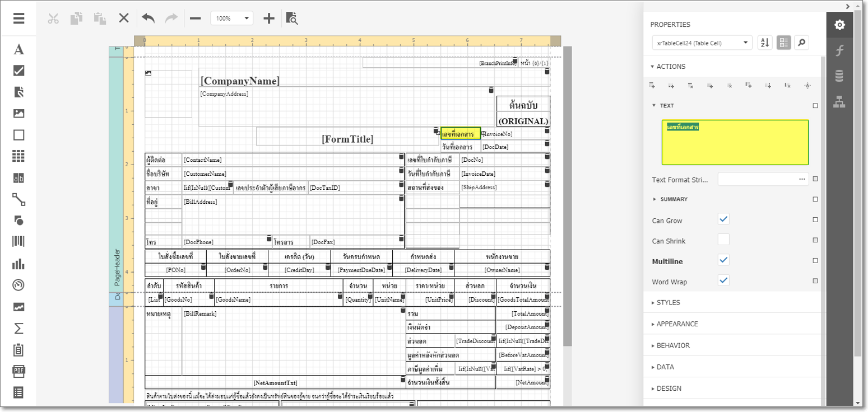Open Report Explorer hierarchy tab
This screenshot has height=412, width=868.
(x=839, y=102)
